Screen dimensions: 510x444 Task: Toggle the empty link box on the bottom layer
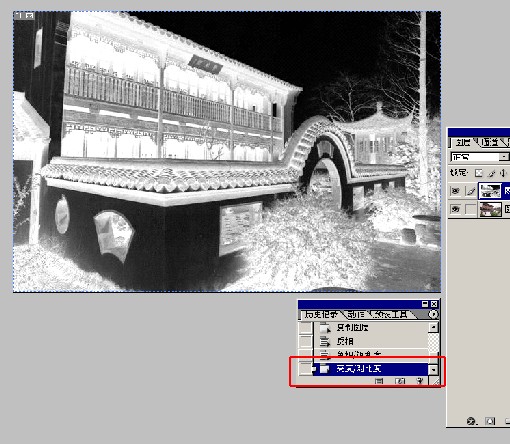coord(470,209)
